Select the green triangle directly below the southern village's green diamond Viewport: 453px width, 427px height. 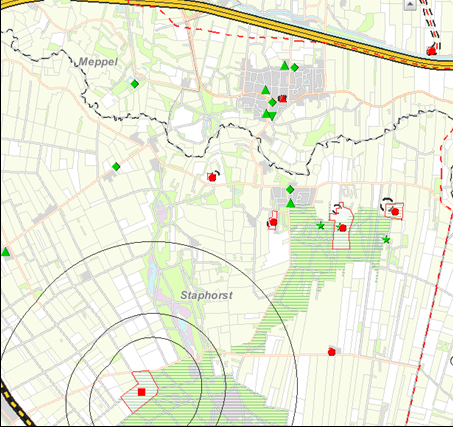tap(291, 203)
